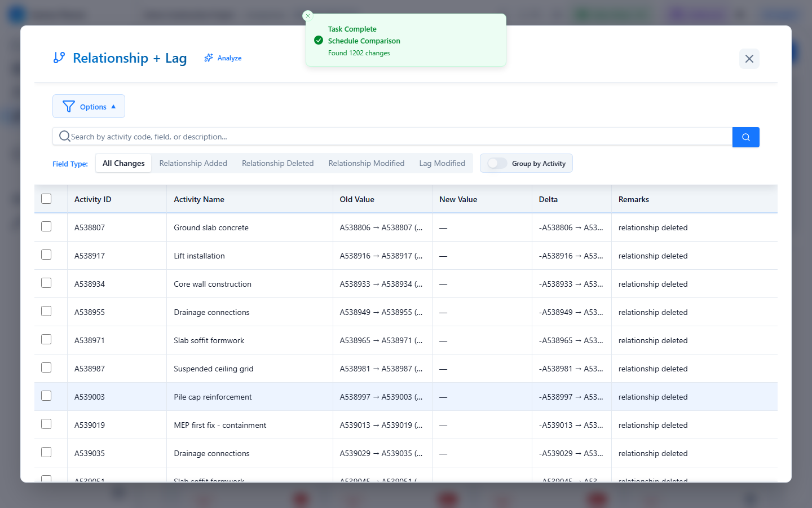This screenshot has width=812, height=508.
Task: Click old value A538981 → A538987 cell
Action: tap(381, 369)
